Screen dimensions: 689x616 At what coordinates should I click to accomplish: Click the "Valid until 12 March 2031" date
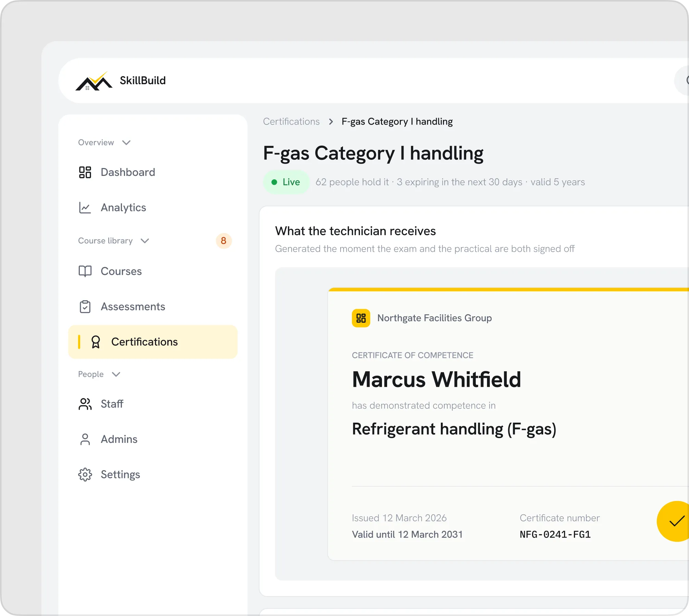[x=407, y=535]
